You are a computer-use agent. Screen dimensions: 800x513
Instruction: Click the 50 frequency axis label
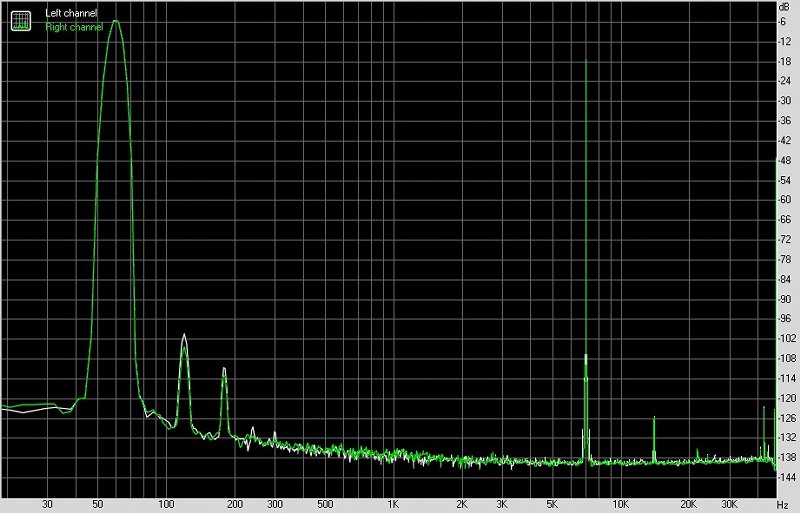(97, 505)
